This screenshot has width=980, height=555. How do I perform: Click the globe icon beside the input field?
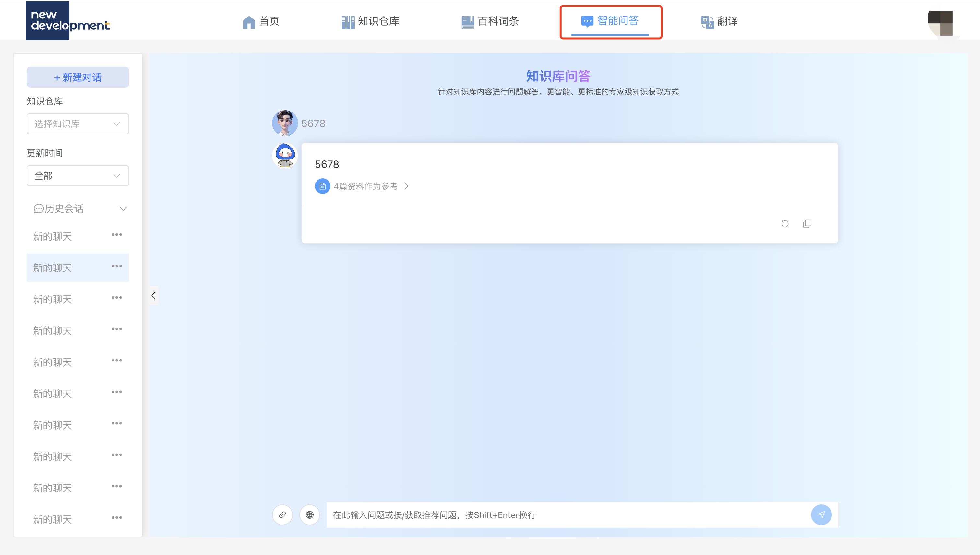(x=309, y=514)
